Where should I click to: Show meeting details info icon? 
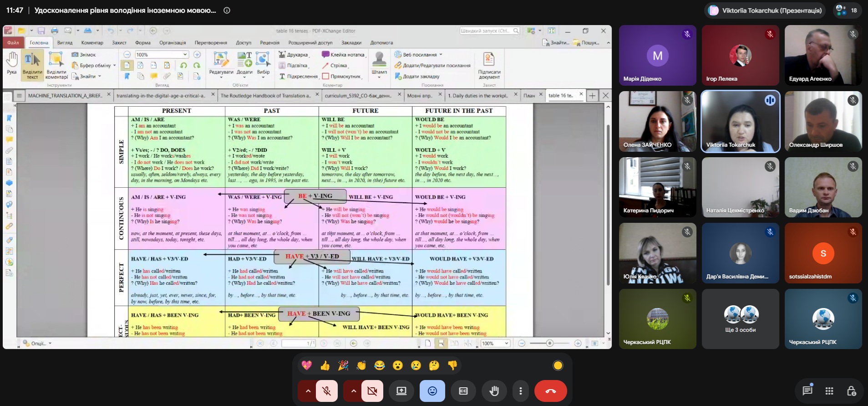(227, 10)
